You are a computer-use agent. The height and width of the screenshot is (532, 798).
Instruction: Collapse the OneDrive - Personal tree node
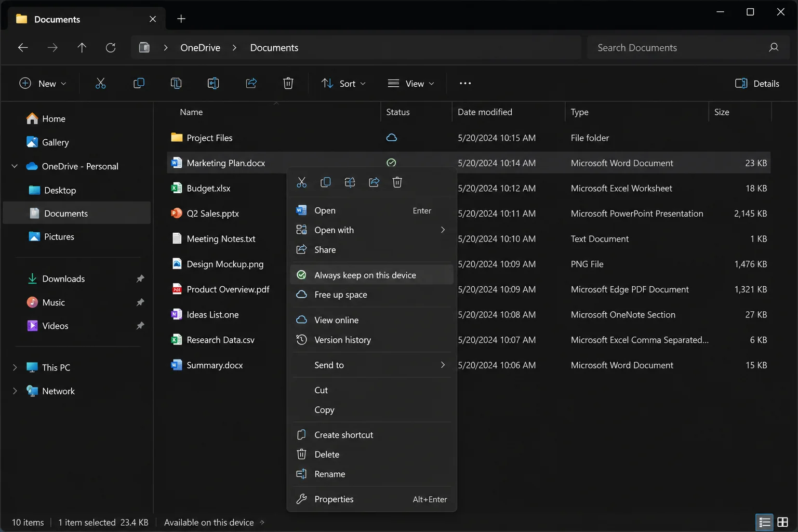15,166
